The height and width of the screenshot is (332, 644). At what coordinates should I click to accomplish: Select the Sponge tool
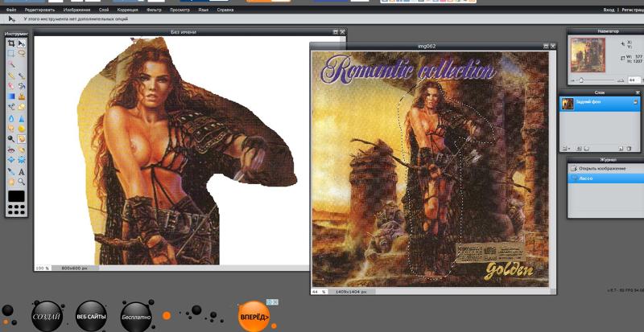coord(22,128)
